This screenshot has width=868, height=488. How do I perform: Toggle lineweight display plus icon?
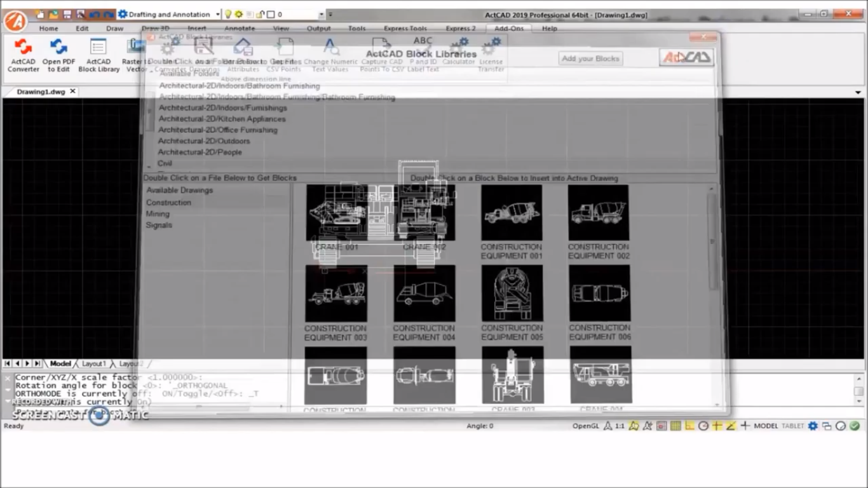745,426
